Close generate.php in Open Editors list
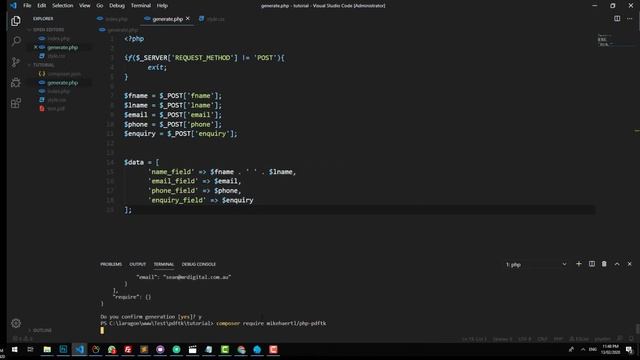The height and width of the screenshot is (360, 640). tap(36, 47)
